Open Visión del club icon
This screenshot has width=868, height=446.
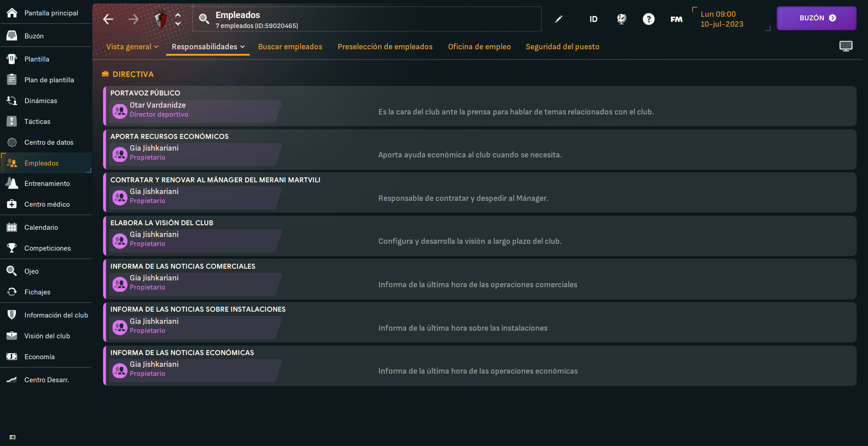click(12, 336)
